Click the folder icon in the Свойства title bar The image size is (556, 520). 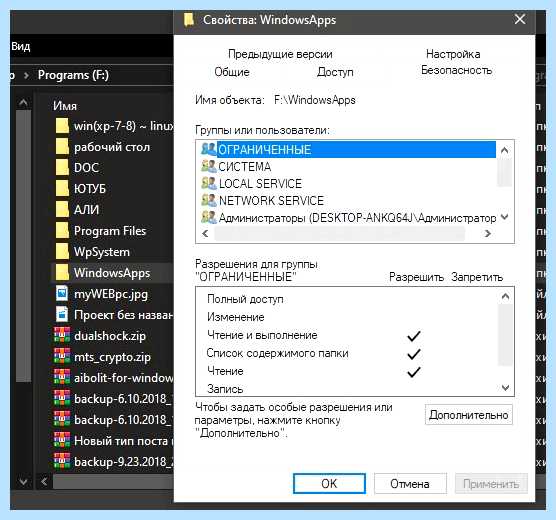(x=189, y=20)
